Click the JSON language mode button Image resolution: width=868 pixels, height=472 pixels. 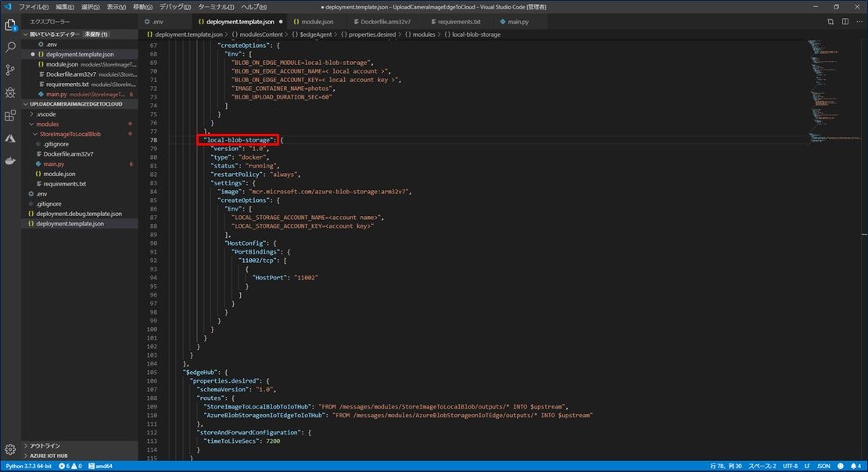click(823, 466)
